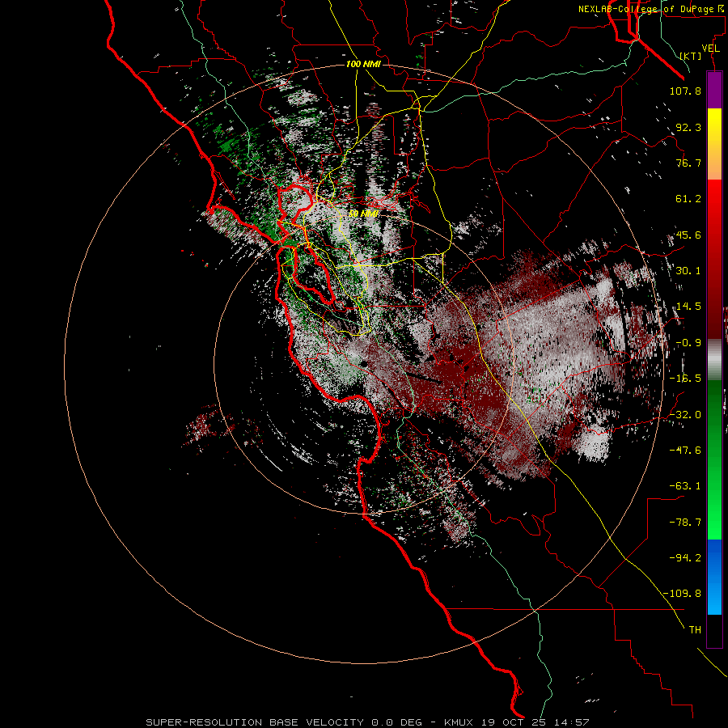Select the -63.1 velocity scale value

685,485
